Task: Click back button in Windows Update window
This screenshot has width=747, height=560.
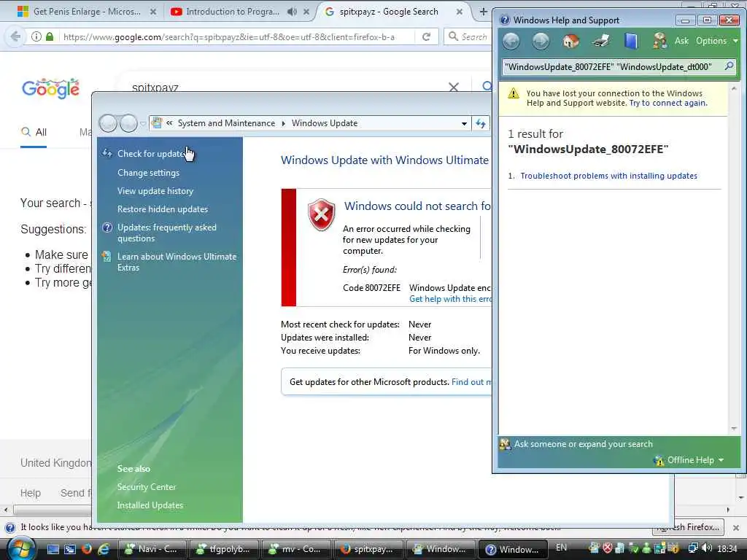Action: [108, 123]
